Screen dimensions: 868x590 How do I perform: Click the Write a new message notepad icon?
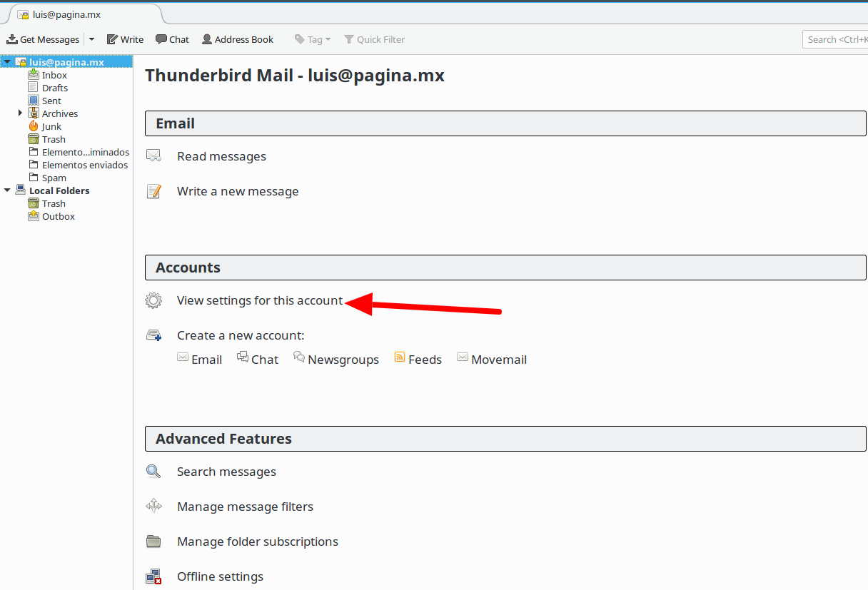(x=153, y=191)
